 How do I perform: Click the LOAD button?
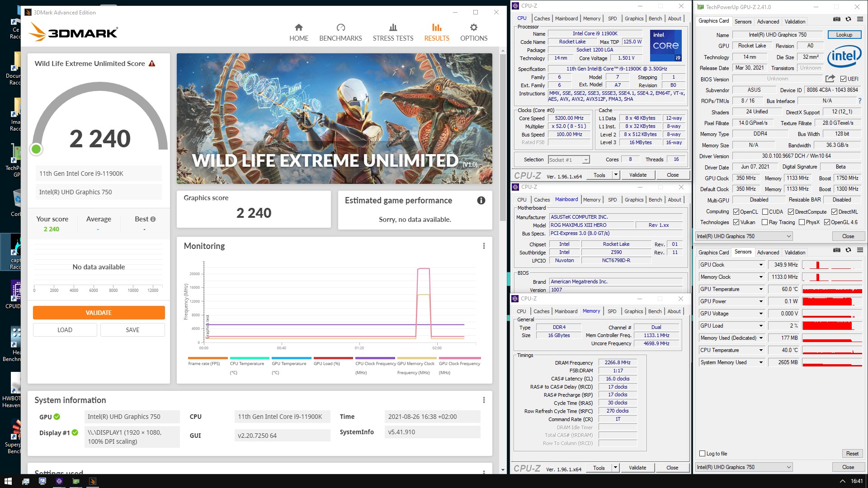click(x=65, y=330)
